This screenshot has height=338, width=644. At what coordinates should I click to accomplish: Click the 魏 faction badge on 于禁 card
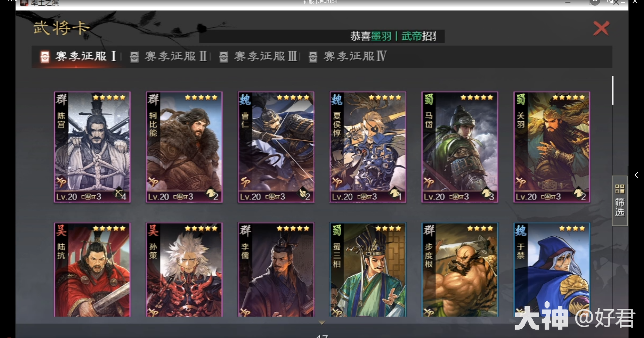coord(521,231)
